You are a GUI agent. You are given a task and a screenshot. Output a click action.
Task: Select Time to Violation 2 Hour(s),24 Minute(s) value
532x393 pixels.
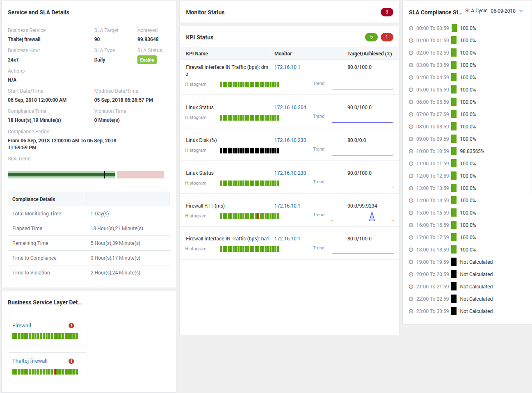115,273
